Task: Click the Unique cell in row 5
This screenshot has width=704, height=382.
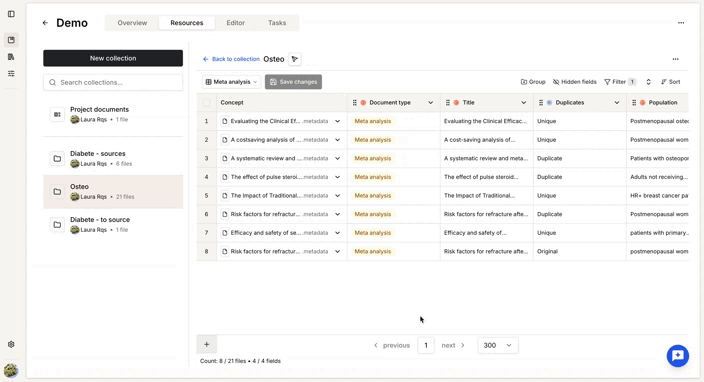Action: tap(580, 196)
